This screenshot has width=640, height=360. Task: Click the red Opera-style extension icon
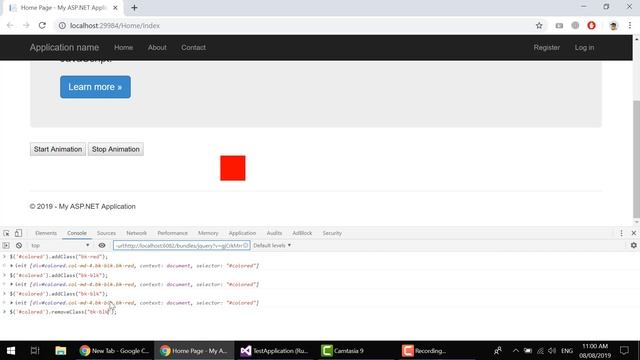(x=591, y=25)
